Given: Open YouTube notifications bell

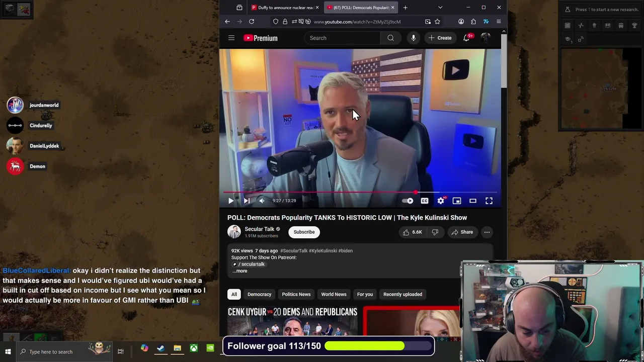Looking at the screenshot, I should point(466,38).
